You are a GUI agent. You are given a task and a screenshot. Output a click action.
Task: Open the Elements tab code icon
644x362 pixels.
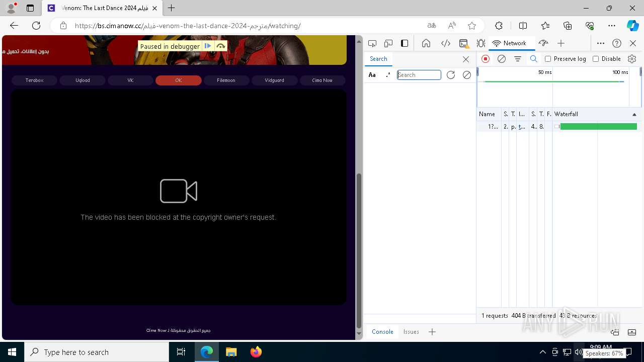[445, 43]
